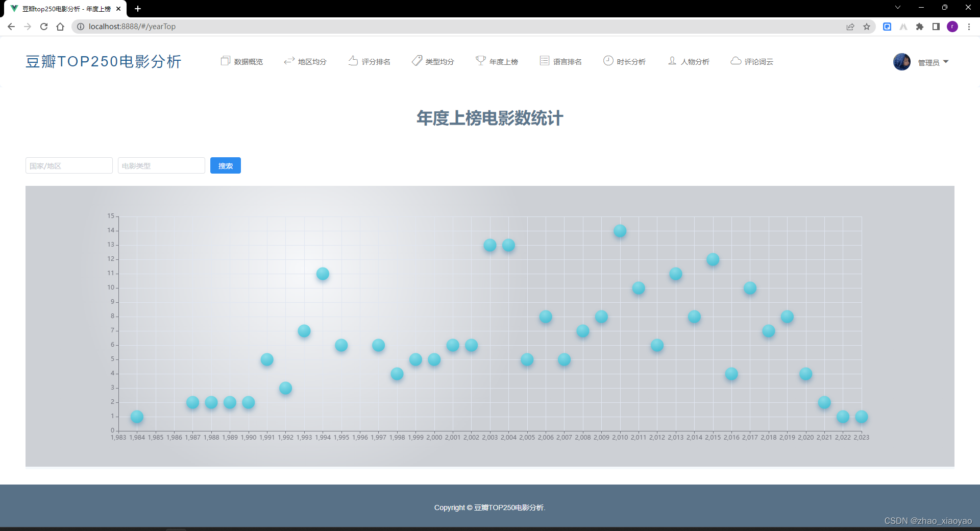Click the 电影类型 input field
The width and height of the screenshot is (980, 531).
(161, 165)
